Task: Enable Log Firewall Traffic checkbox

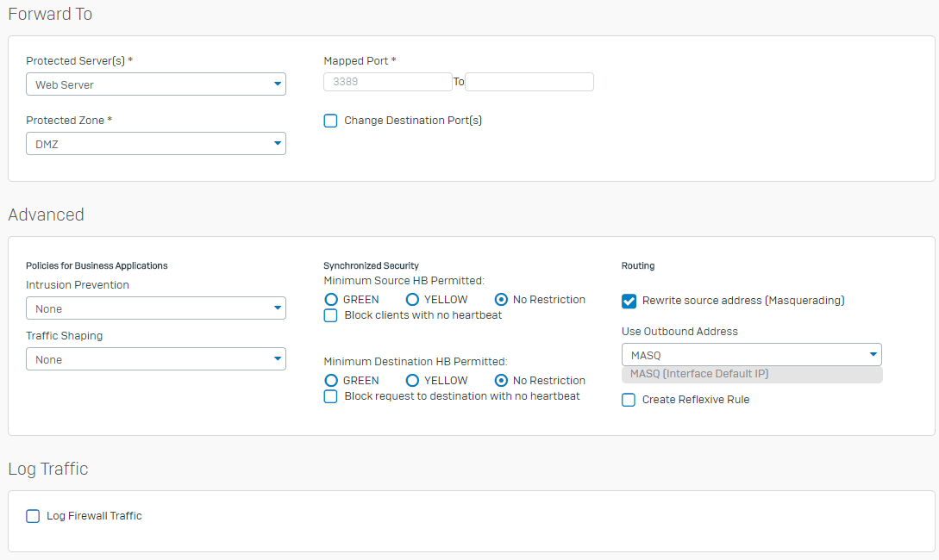Action: coord(33,516)
